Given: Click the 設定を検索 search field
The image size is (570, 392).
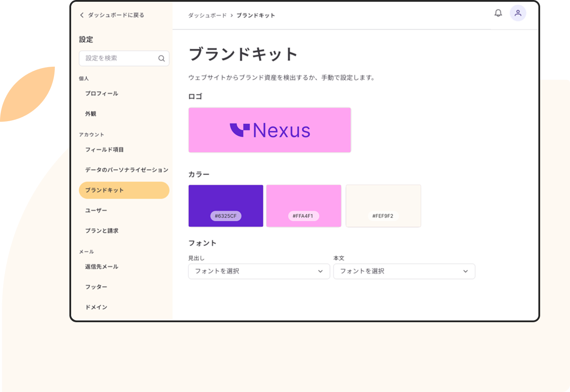Looking at the screenshot, I should pyautogui.click(x=124, y=58).
